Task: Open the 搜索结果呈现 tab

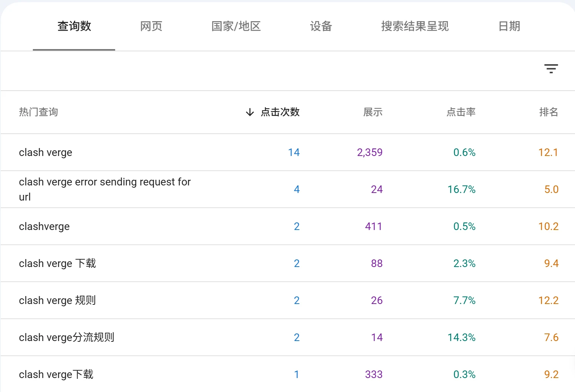Action: pyautogui.click(x=415, y=26)
